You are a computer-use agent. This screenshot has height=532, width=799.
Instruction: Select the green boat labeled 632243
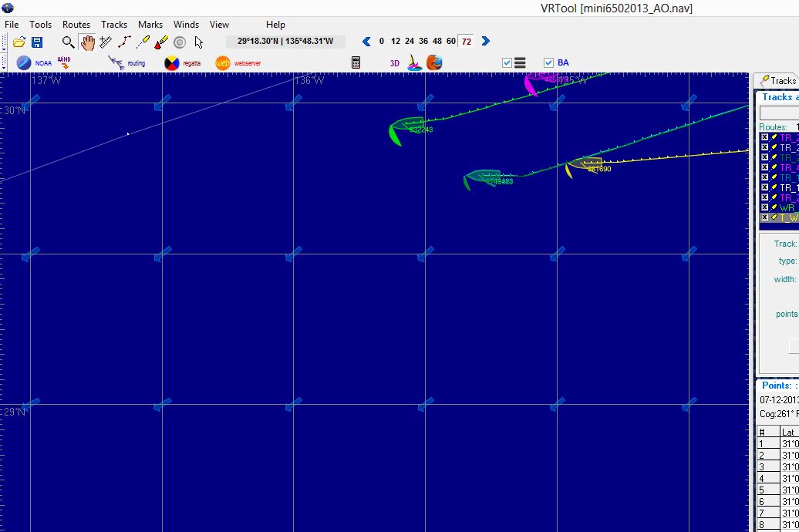point(406,130)
